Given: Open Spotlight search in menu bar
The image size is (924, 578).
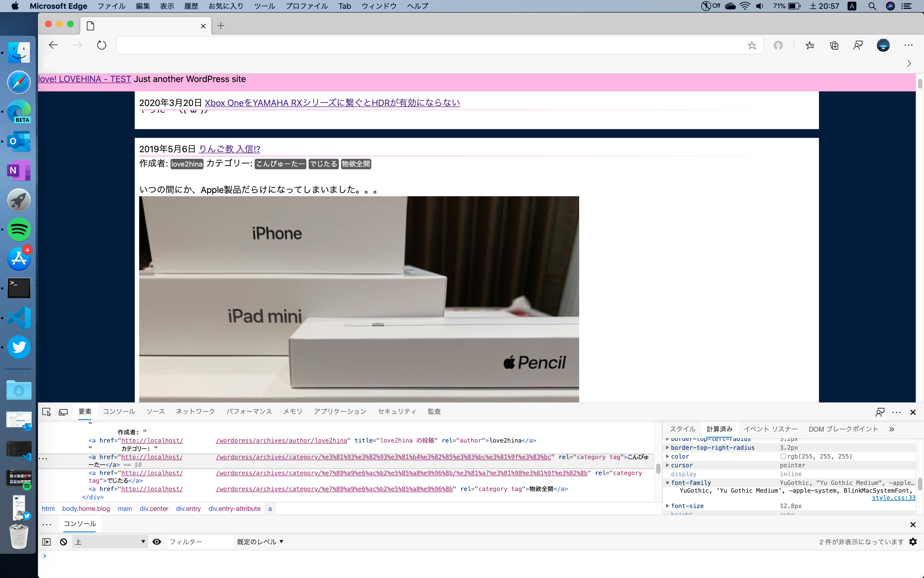Looking at the screenshot, I should (872, 6).
